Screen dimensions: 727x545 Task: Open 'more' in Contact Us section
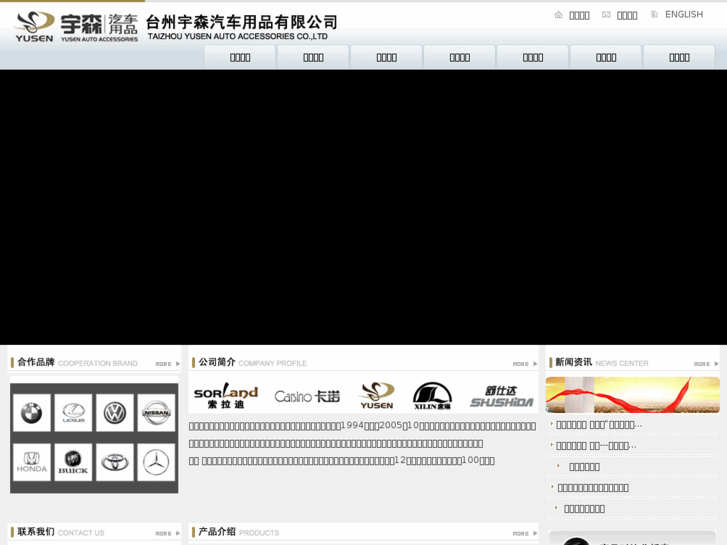coord(167,534)
